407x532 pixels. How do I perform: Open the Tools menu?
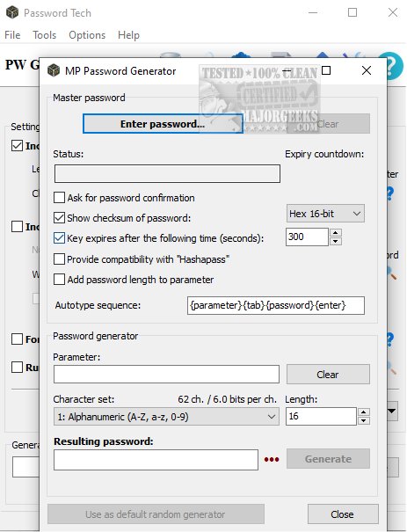click(45, 35)
